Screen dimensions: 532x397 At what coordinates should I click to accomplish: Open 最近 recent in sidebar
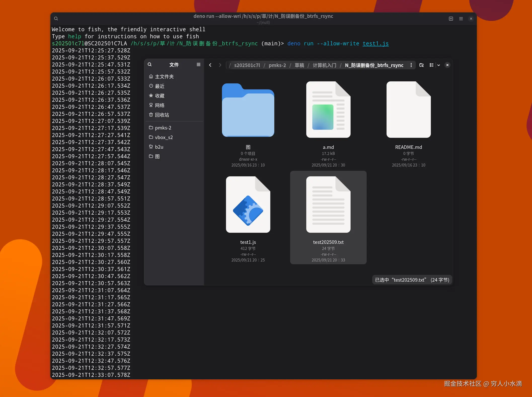coord(160,86)
